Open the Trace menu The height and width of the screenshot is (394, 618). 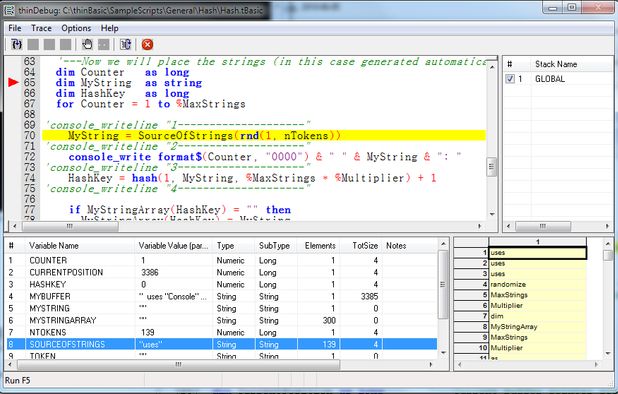[41, 28]
